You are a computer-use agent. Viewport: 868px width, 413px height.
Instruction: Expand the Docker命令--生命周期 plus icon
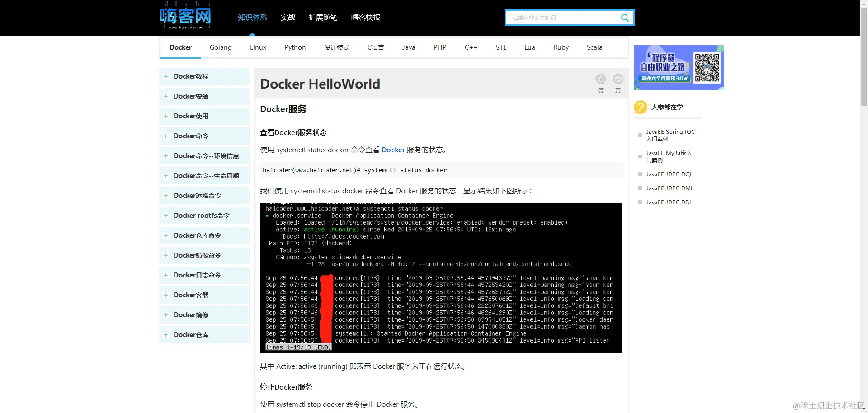pos(166,176)
